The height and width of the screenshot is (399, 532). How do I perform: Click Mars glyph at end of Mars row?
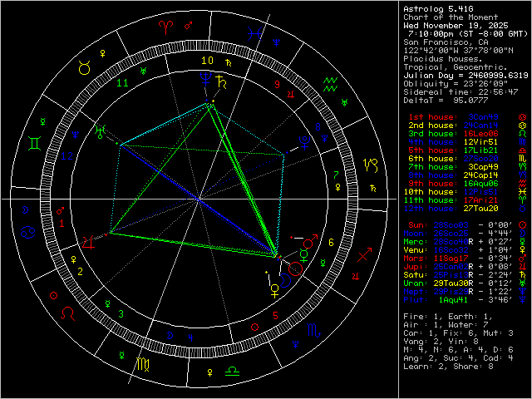click(x=522, y=259)
